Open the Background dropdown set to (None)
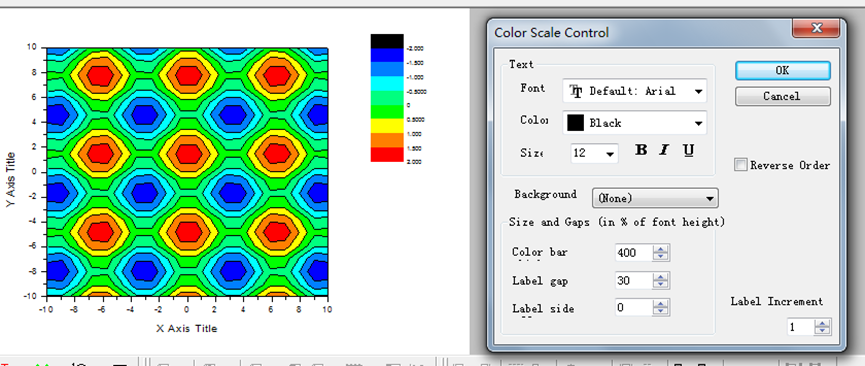 [x=655, y=198]
